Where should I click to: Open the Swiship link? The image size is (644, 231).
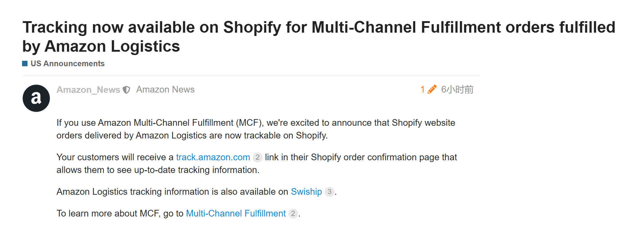pos(306,192)
